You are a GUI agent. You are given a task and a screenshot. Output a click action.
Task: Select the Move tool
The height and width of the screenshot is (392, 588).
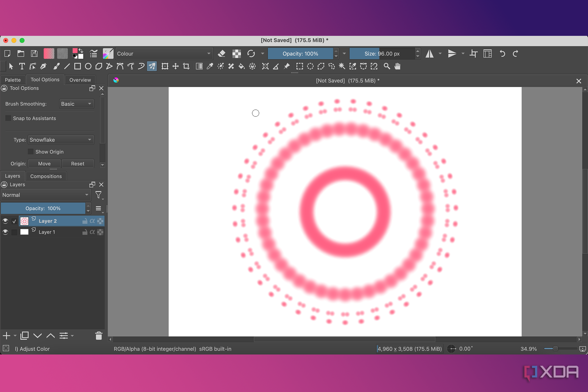tap(176, 66)
